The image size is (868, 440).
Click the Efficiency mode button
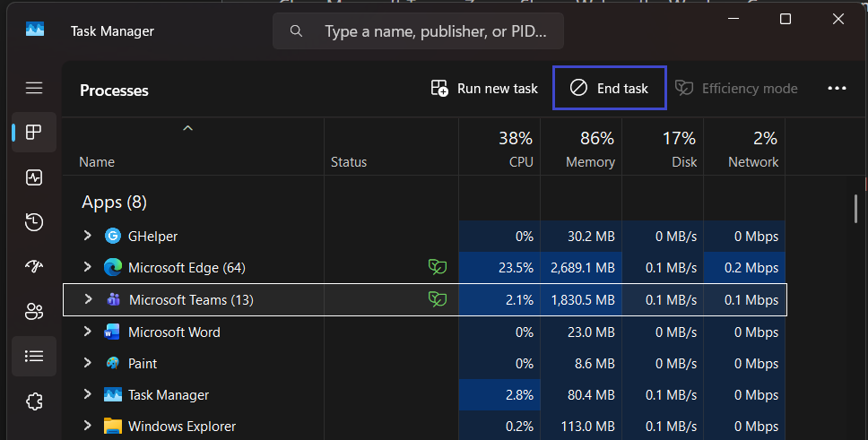737,89
